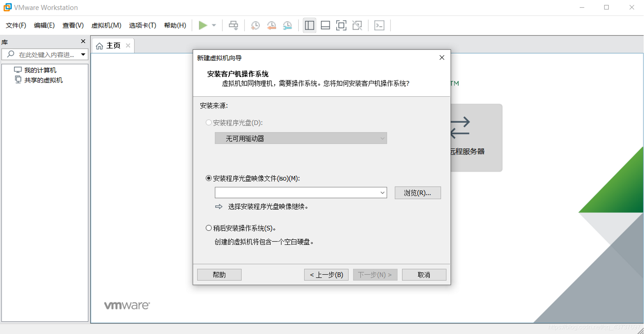This screenshot has height=334, width=644.
Task: Click the 创建的虚拟机将包含一个空白硬盘 text
Action: coord(264,242)
